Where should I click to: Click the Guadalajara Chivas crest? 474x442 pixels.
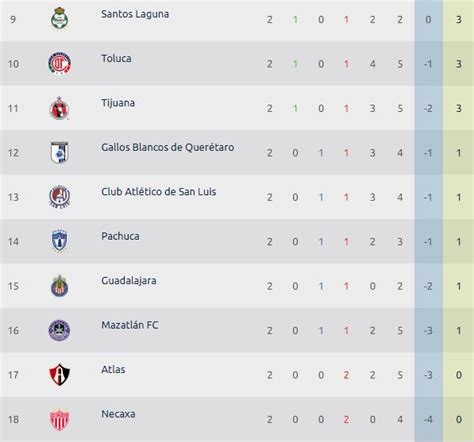60,286
